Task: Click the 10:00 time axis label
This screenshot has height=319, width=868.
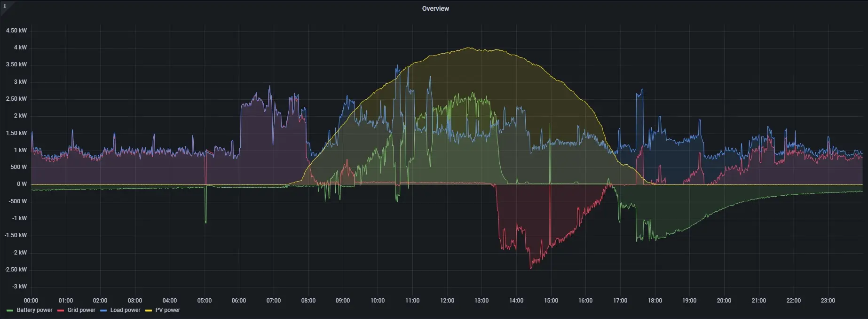Action: (x=378, y=301)
